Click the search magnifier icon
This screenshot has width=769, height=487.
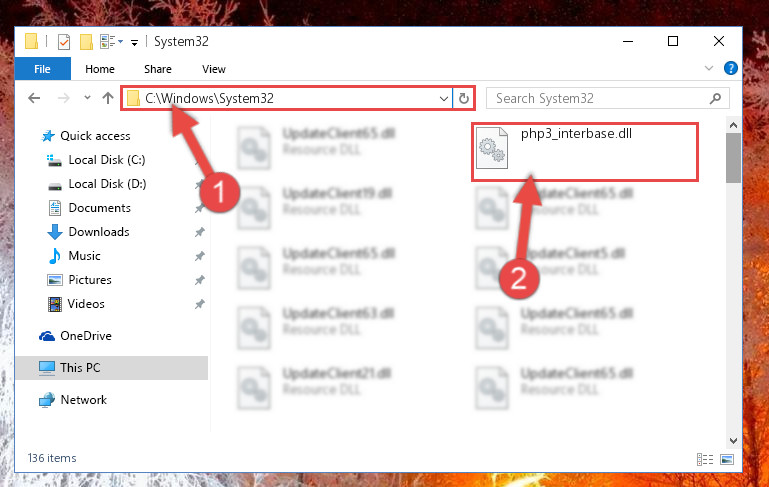(715, 99)
